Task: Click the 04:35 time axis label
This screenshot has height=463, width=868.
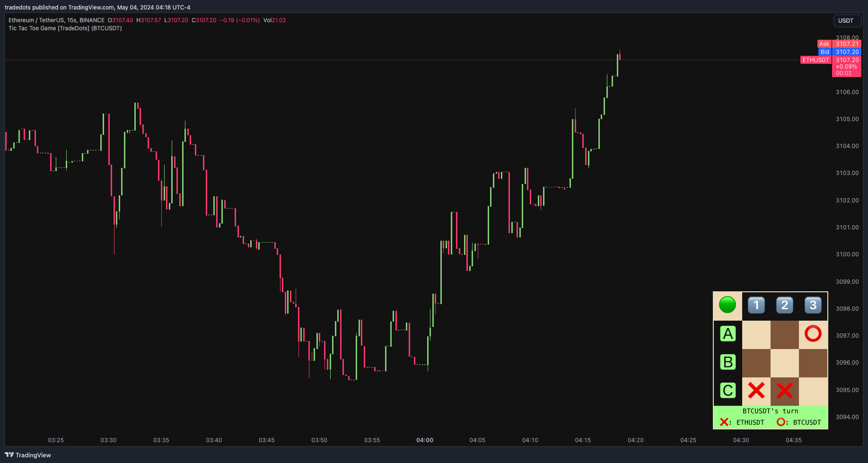Action: (x=794, y=440)
